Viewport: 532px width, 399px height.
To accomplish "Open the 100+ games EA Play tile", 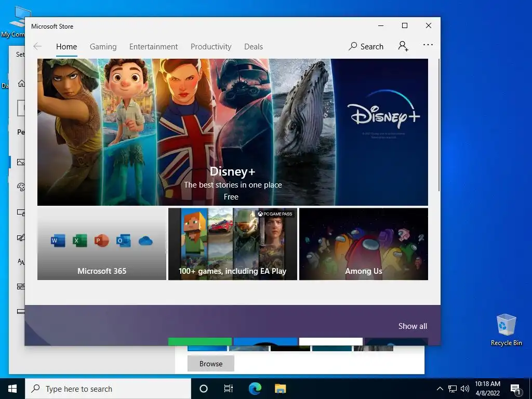I will 233,244.
